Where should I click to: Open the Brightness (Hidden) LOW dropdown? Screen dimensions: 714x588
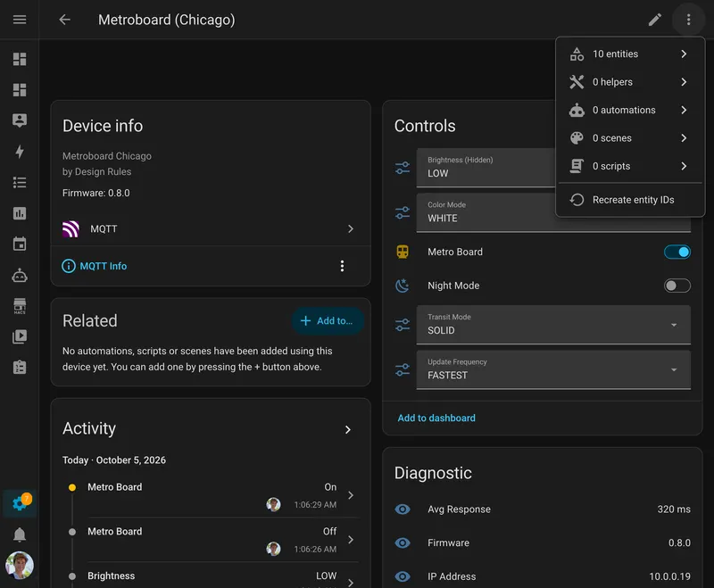[x=486, y=168]
